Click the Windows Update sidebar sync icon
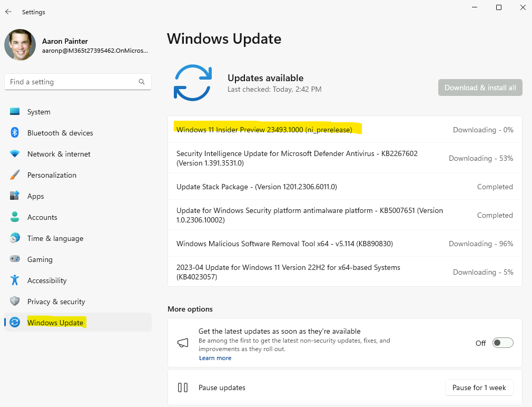Image resolution: width=532 pixels, height=407 pixels. tap(15, 322)
